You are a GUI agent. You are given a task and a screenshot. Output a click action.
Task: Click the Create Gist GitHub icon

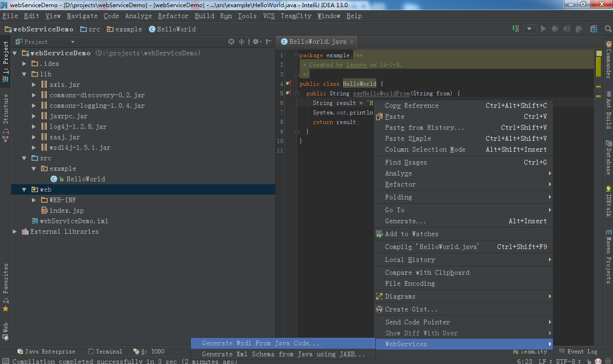click(x=379, y=310)
